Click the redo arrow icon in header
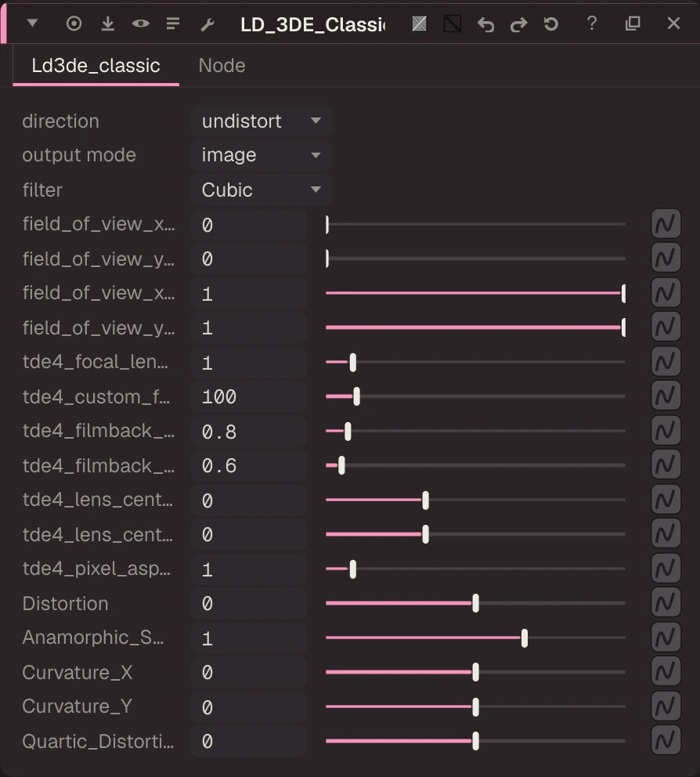This screenshot has width=700, height=777. (x=518, y=23)
